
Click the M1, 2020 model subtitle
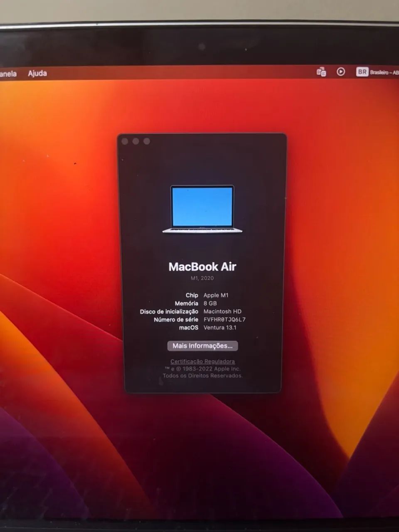(202, 278)
